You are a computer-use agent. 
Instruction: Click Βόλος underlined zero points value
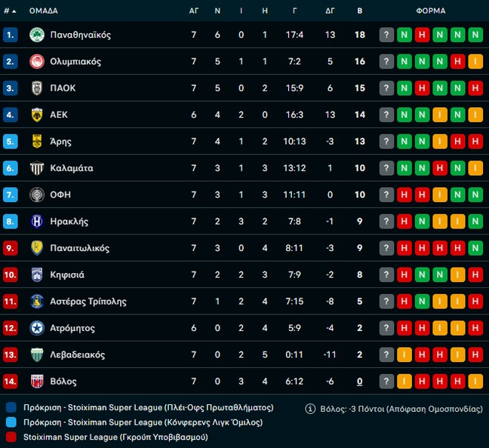(x=359, y=382)
